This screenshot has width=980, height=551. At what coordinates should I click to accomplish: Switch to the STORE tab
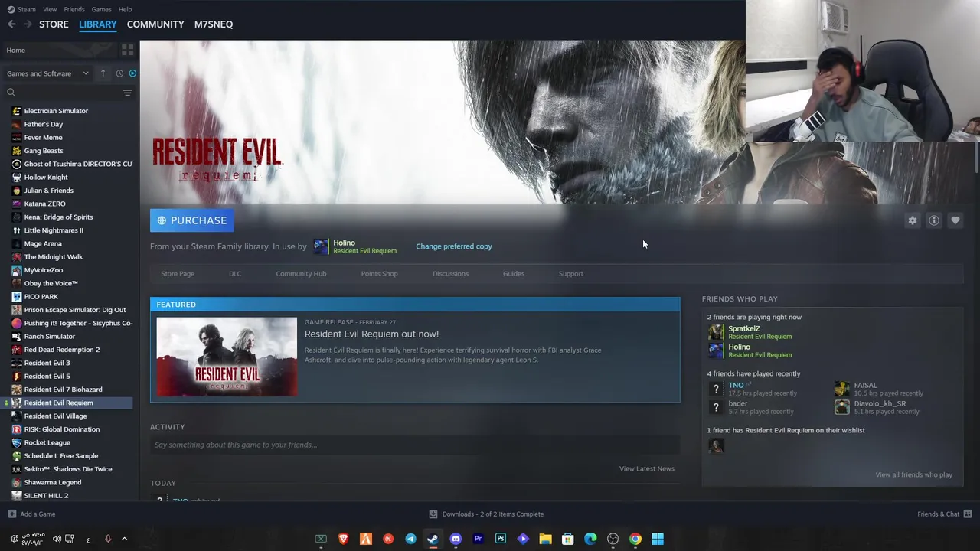coord(54,24)
